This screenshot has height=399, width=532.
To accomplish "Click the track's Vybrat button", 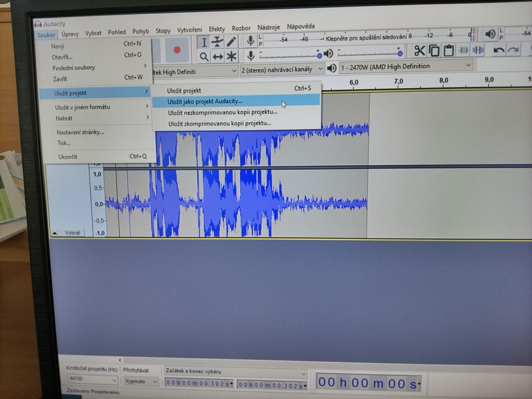I will 72,233.
